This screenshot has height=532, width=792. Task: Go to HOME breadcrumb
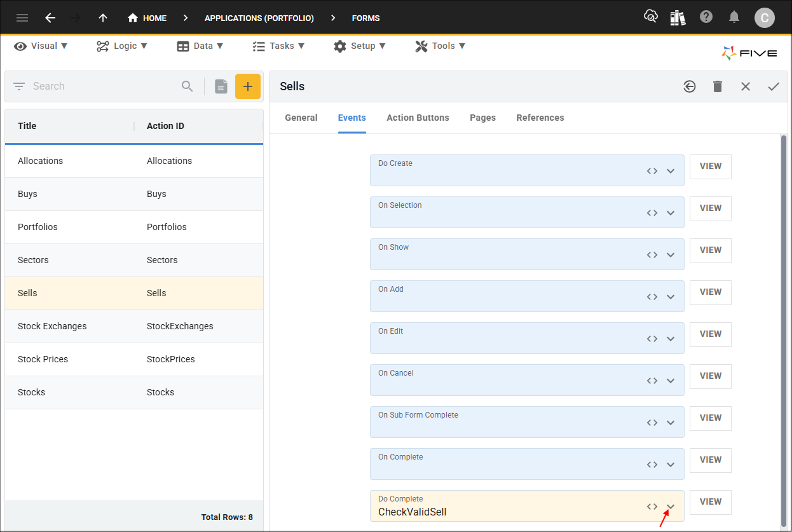(147, 18)
